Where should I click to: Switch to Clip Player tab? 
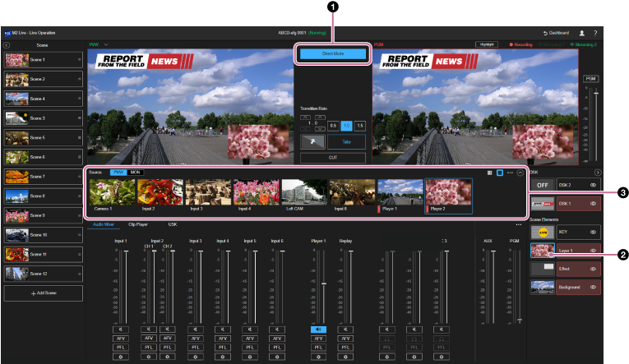138,224
